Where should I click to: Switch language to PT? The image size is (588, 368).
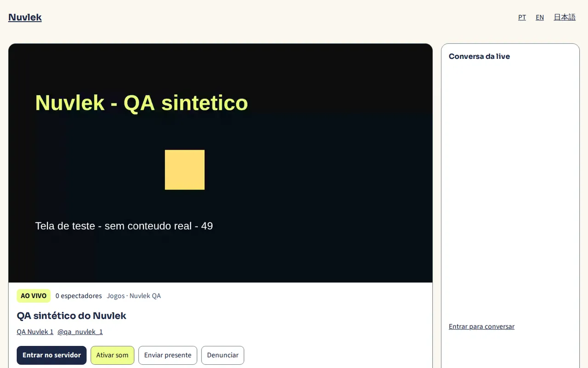[522, 17]
